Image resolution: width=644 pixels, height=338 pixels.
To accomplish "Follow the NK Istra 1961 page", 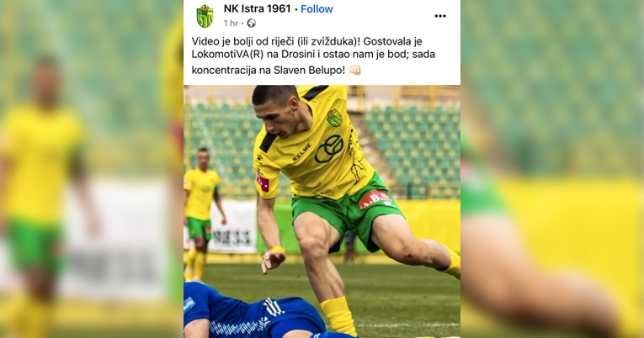I will point(317,9).
